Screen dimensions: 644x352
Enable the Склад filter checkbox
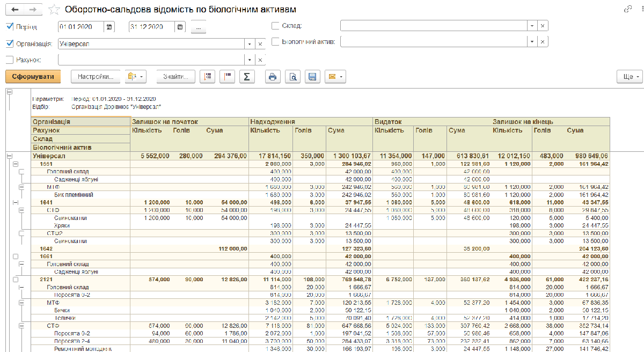pos(275,26)
